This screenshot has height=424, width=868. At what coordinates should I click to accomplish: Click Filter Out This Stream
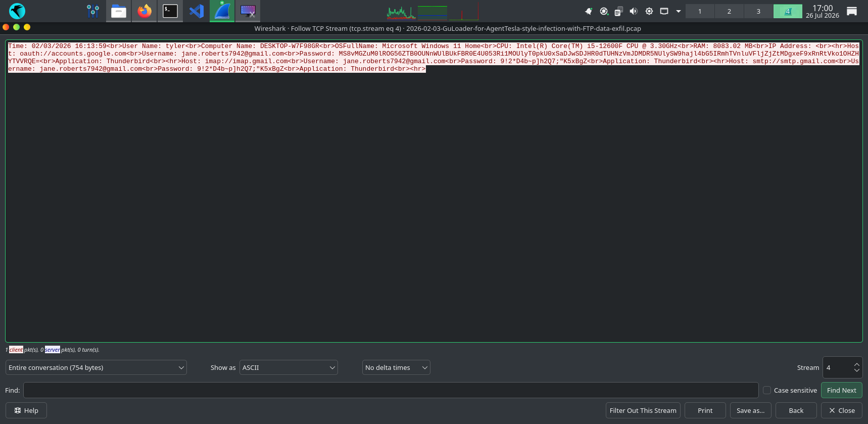pos(643,410)
